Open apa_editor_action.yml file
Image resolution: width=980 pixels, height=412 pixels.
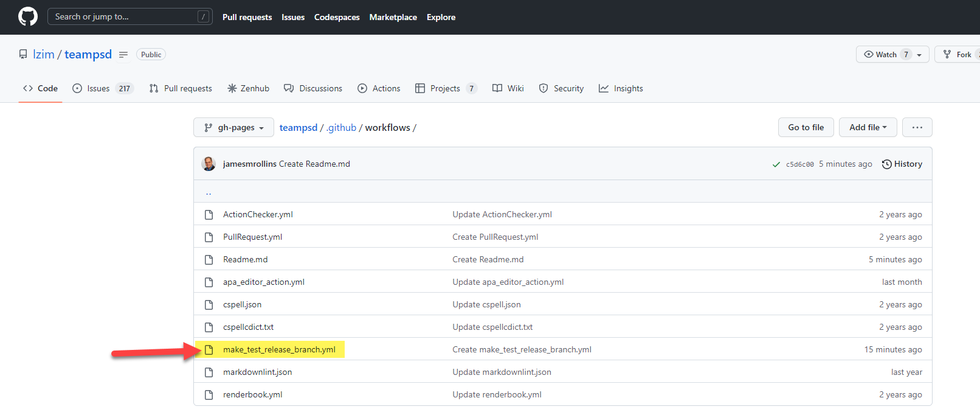[x=264, y=282]
